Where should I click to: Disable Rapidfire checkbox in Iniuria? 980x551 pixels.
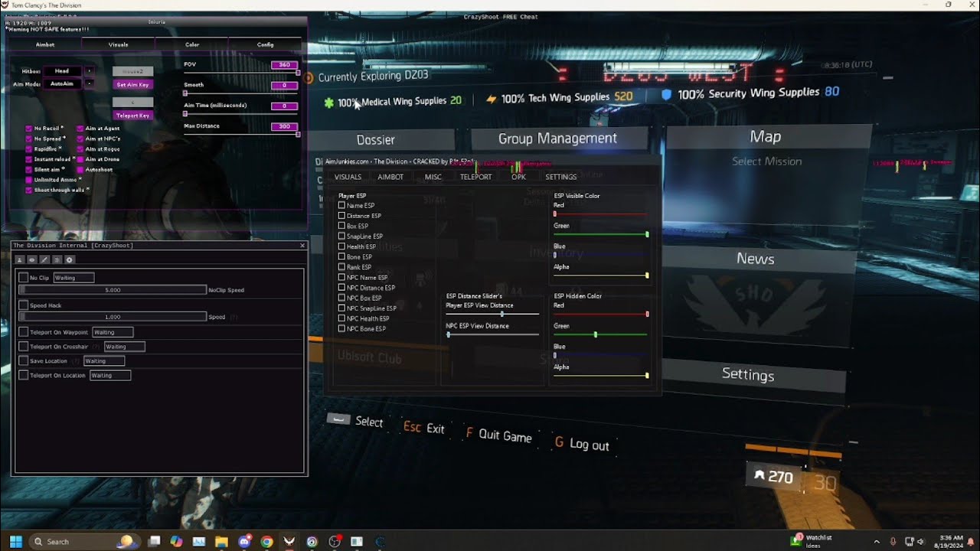click(x=28, y=149)
